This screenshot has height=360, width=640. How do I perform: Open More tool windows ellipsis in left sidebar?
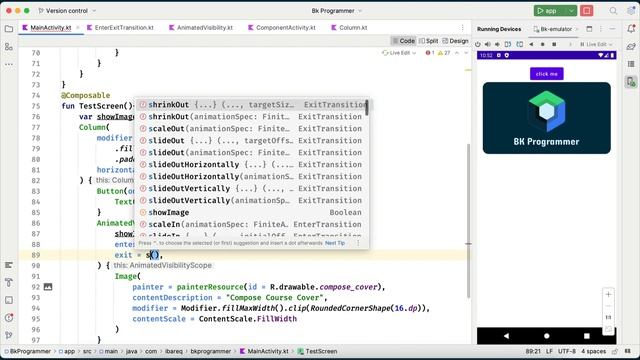point(9,64)
